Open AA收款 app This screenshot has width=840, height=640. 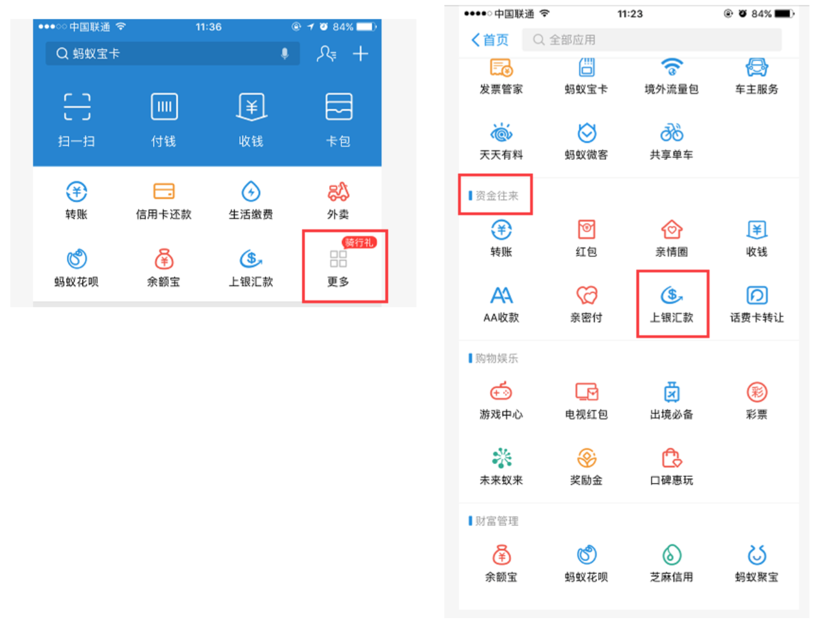click(501, 304)
